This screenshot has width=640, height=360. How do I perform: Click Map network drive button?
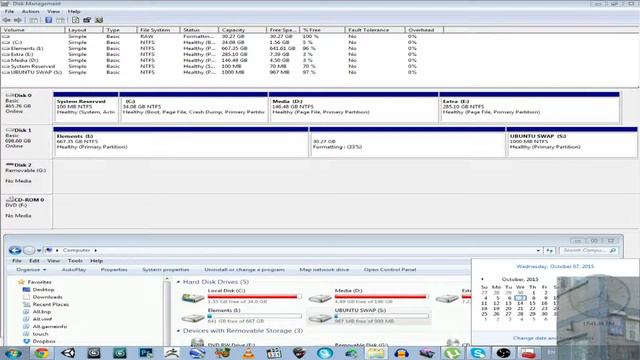pyautogui.click(x=324, y=270)
